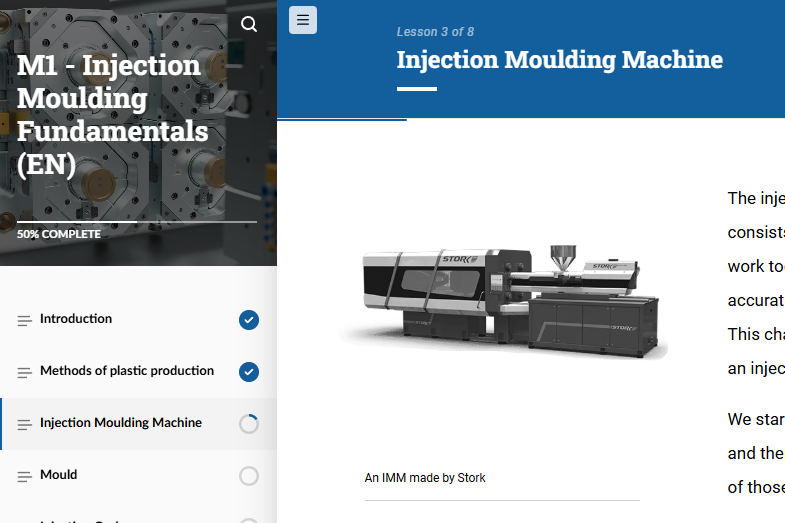Click the course progress bar
The width and height of the screenshot is (785, 523).
coord(137,222)
